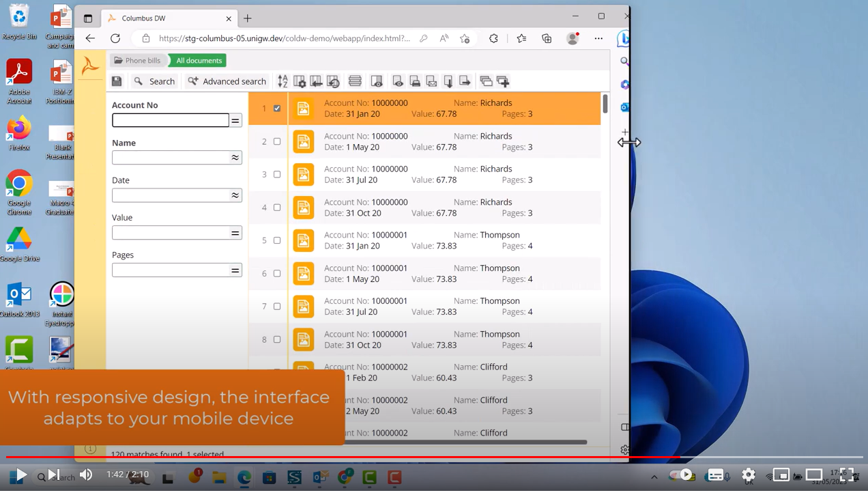Uncheck the checkbox for row 1
The height and width of the screenshot is (495, 868).
(277, 109)
